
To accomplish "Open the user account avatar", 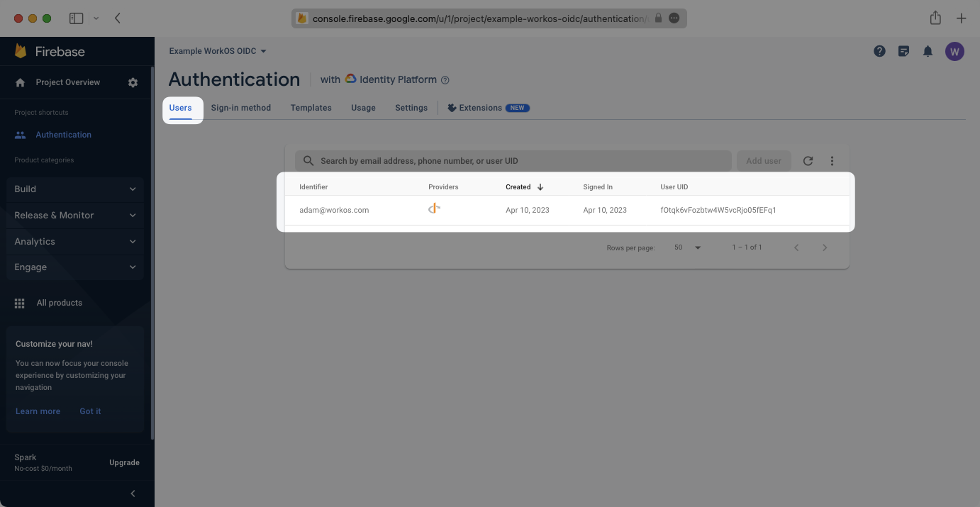I will click(x=954, y=51).
